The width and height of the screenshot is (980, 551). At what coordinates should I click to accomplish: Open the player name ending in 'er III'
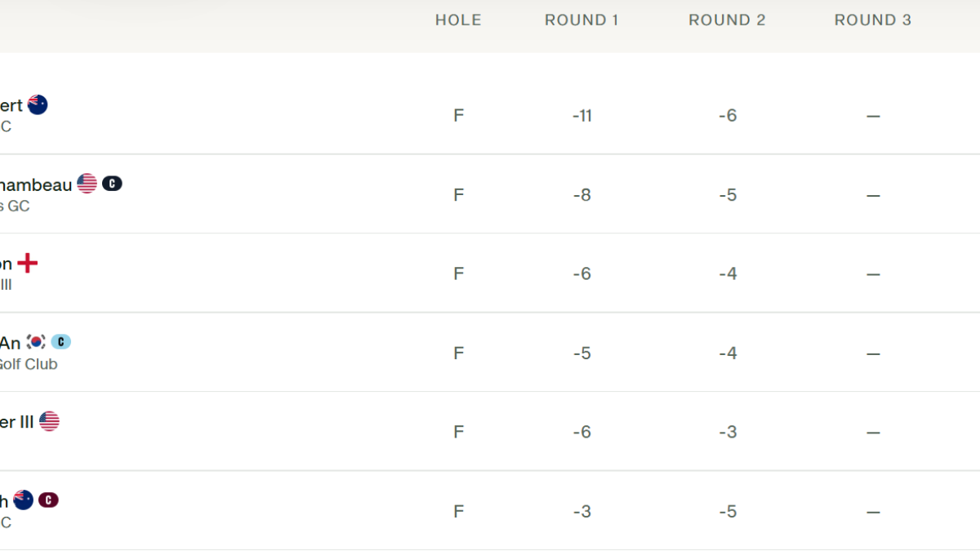point(16,422)
